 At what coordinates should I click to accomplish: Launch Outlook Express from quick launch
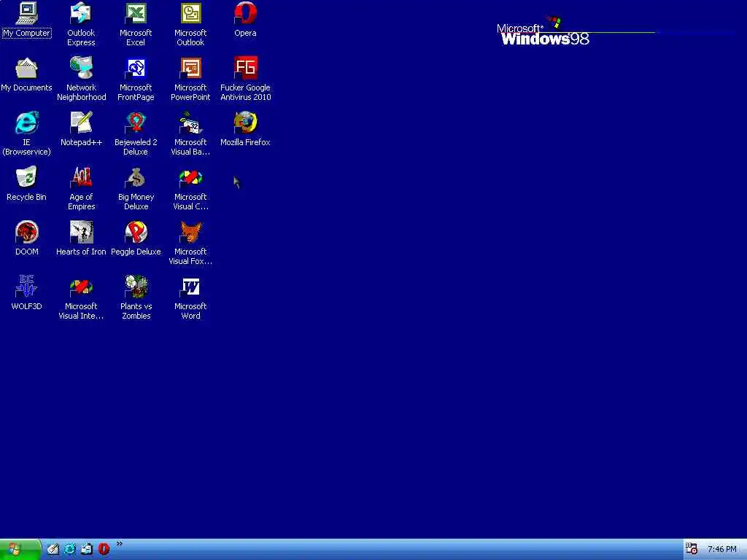(x=87, y=550)
